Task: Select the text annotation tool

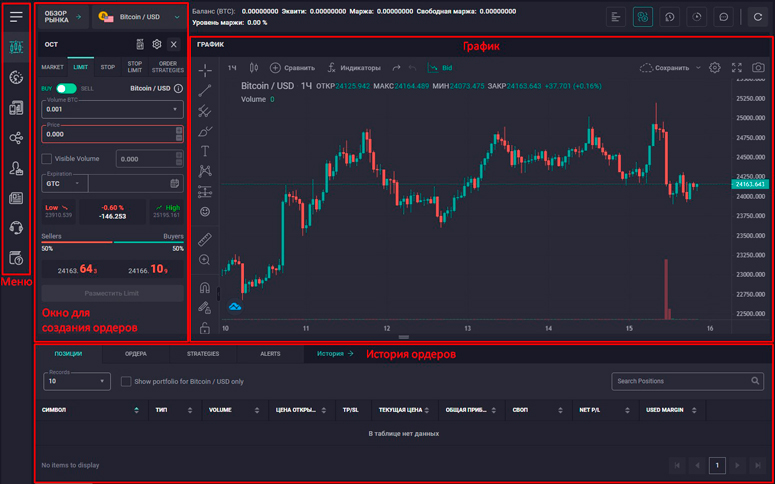Action: tap(205, 151)
